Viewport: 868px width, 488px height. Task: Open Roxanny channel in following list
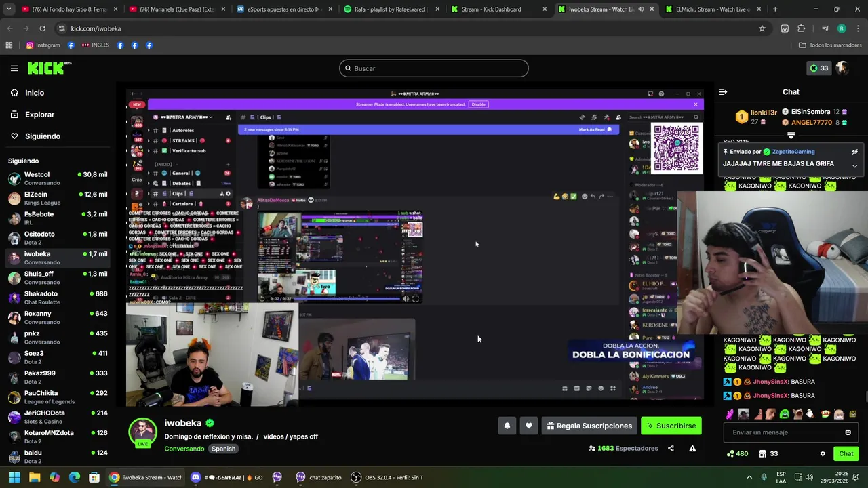pos(58,318)
